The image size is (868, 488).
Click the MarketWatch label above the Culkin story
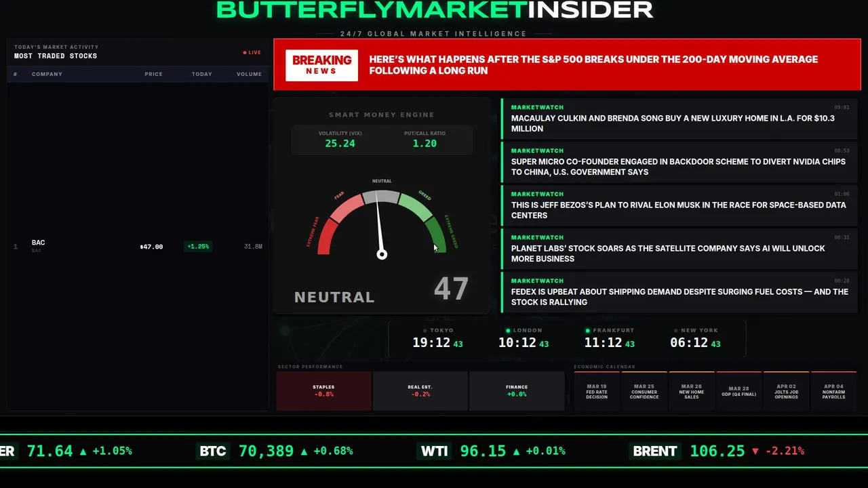tap(537, 107)
